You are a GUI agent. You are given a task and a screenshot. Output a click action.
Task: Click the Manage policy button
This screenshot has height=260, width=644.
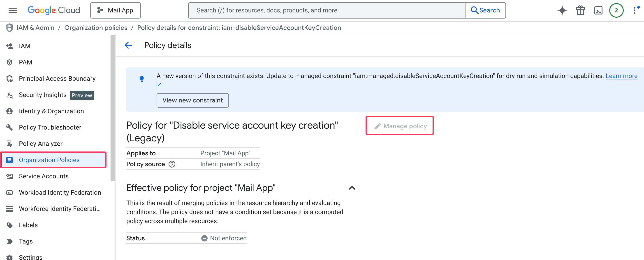[x=399, y=126]
